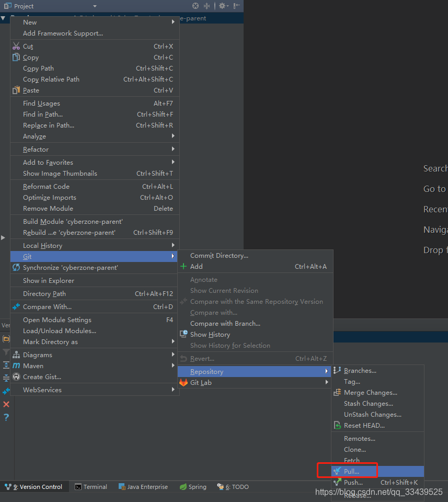
Task: Choose Build Module 'cyberzone-parent' entry
Action: click(x=95, y=222)
